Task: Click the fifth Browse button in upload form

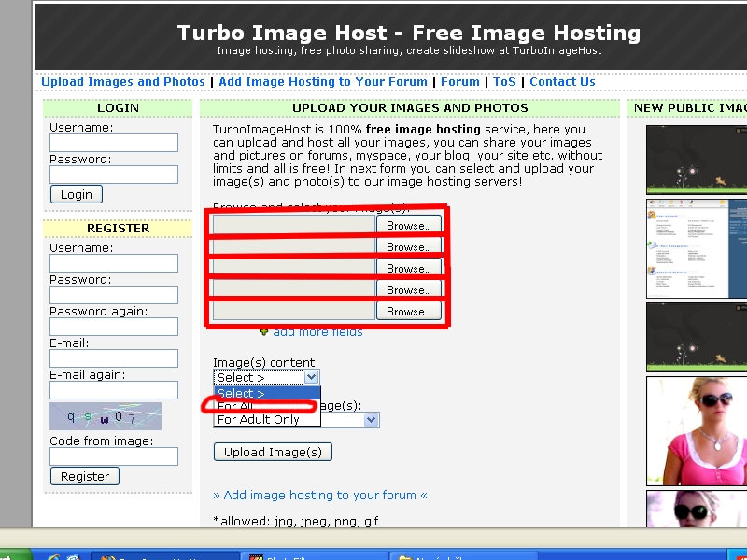Action: point(409,311)
